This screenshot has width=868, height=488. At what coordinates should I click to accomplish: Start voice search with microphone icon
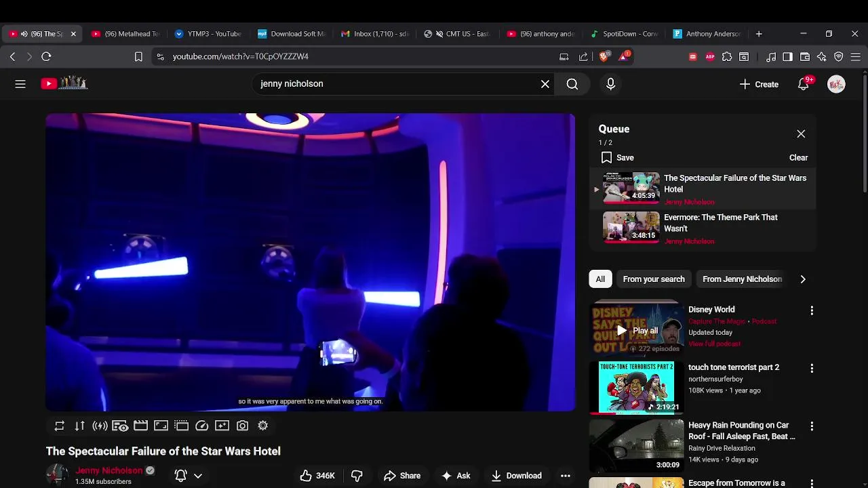click(610, 84)
